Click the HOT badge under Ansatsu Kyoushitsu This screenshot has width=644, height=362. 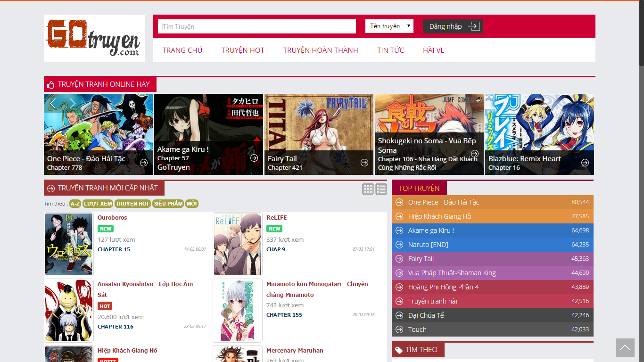coord(105,306)
